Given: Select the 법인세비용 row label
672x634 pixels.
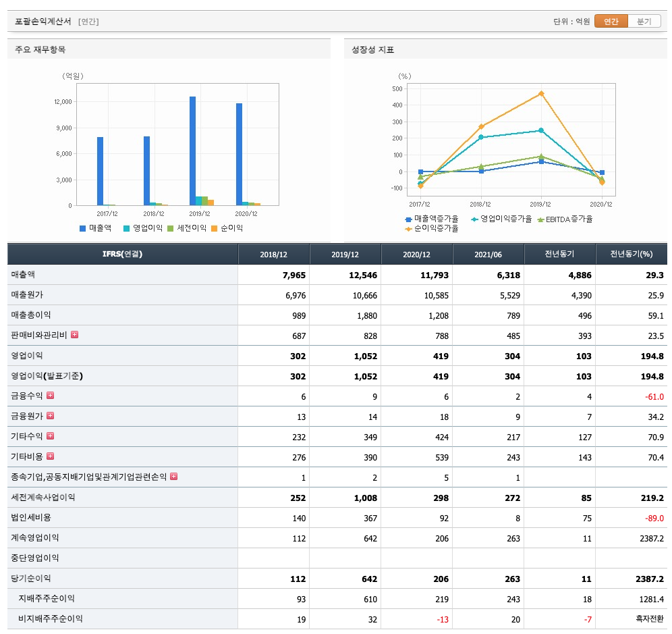Looking at the screenshot, I should coord(31,517).
